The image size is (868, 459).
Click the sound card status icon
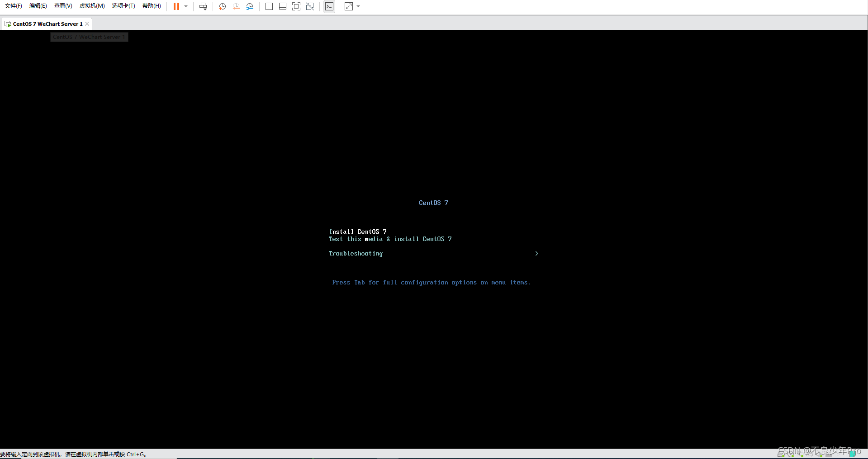[x=819, y=454]
